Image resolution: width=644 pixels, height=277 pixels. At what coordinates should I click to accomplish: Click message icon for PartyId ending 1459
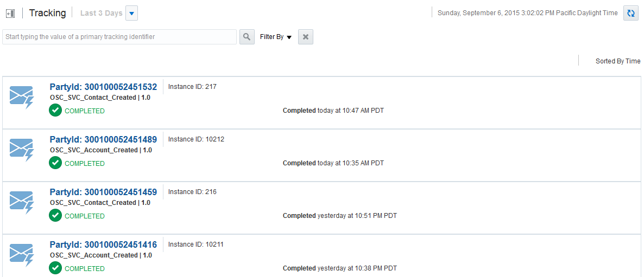click(x=21, y=202)
